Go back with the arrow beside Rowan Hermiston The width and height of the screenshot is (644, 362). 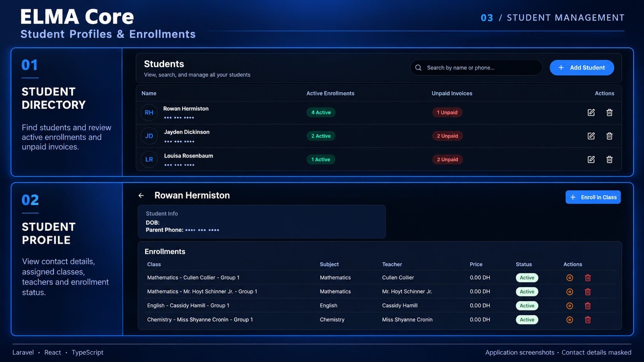click(141, 195)
